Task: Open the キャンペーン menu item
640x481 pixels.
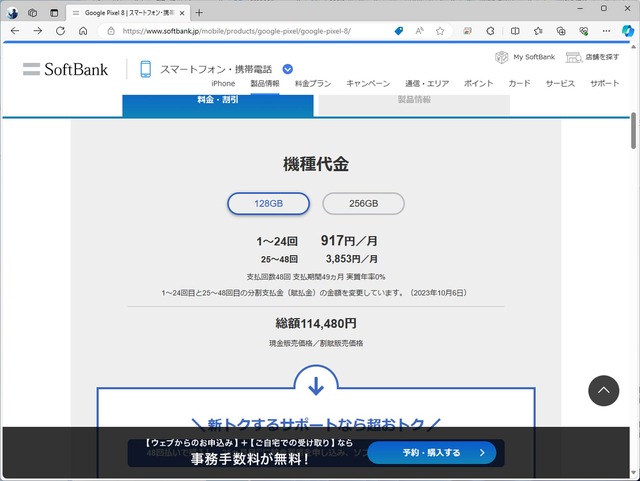Action: click(368, 83)
